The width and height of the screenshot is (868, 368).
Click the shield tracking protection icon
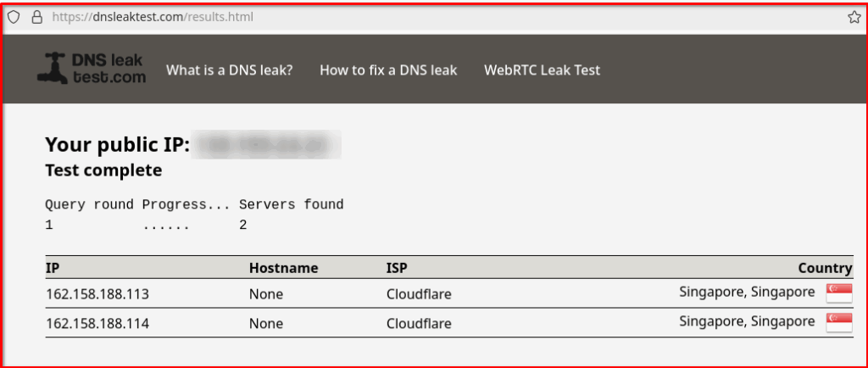point(14,17)
